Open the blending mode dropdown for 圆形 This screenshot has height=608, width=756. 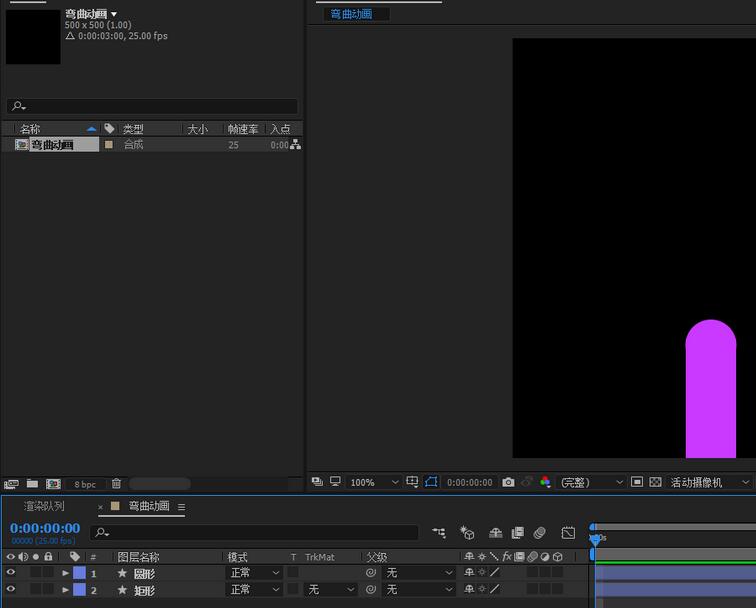pos(254,573)
